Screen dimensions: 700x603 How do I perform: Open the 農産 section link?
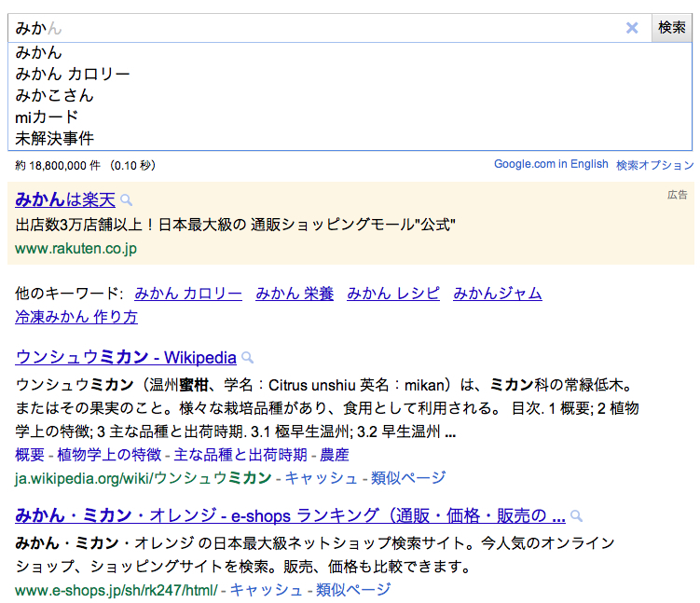pyautogui.click(x=335, y=455)
